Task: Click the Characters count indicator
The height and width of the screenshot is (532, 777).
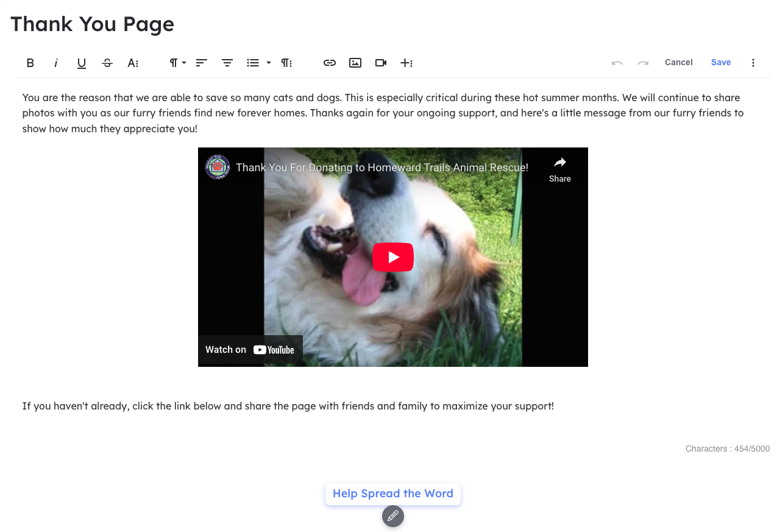Action: point(728,449)
